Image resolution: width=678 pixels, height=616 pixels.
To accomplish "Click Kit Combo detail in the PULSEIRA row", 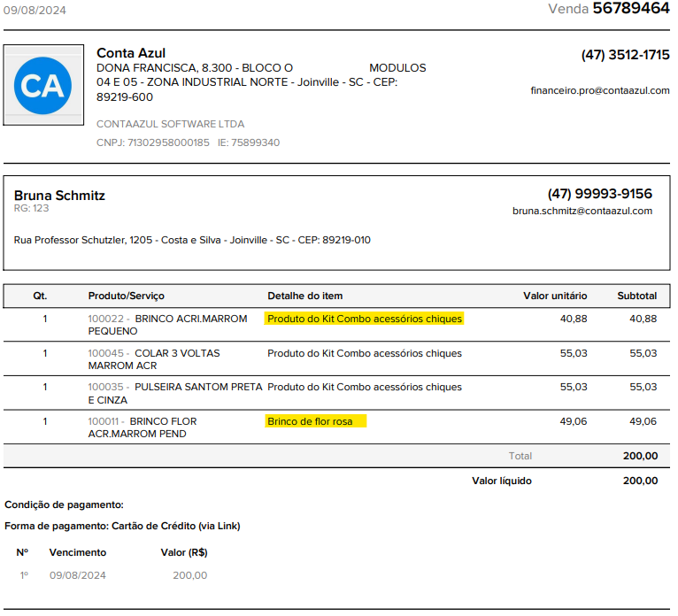I will [x=365, y=388].
